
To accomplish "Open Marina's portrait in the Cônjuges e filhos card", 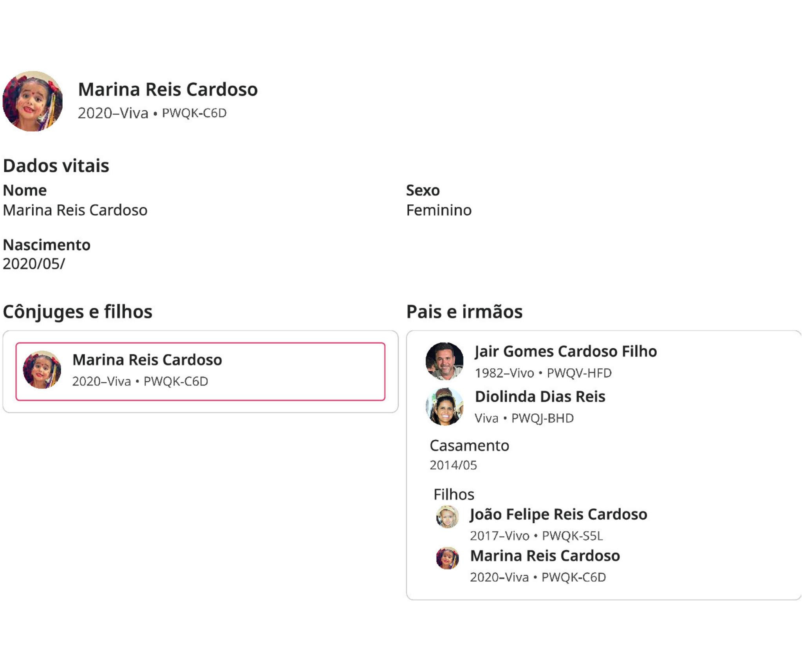I will click(x=42, y=369).
